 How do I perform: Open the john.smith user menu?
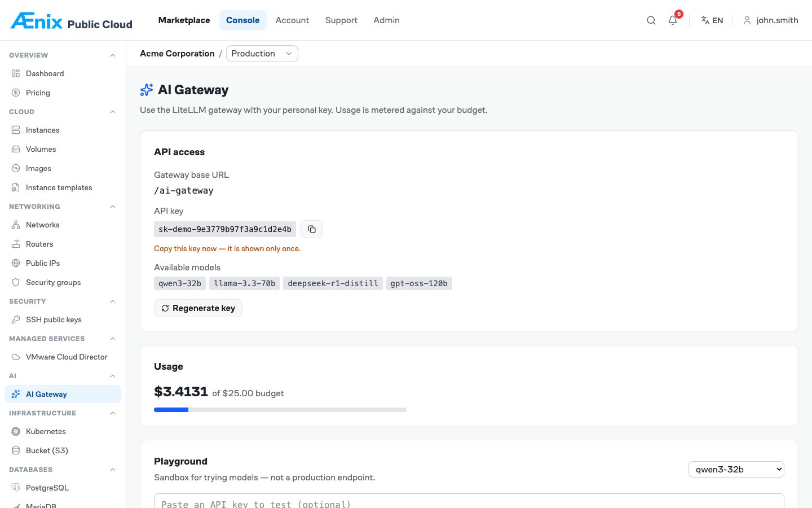[770, 20]
